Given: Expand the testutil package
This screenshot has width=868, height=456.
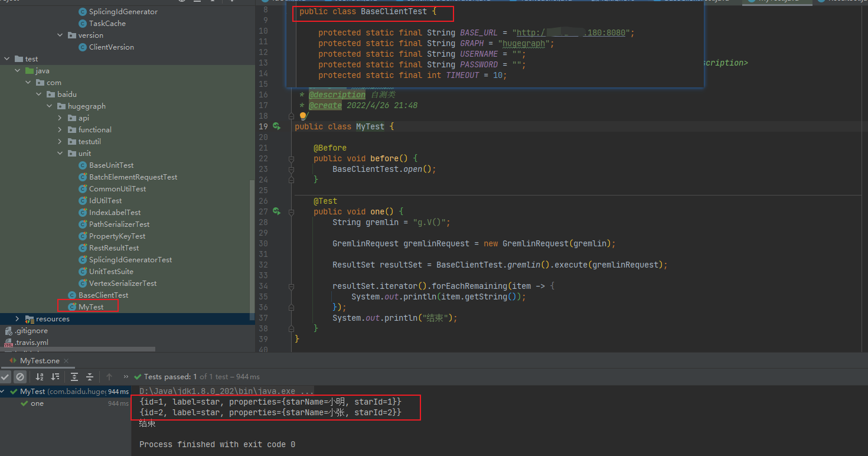Looking at the screenshot, I should pos(60,141).
